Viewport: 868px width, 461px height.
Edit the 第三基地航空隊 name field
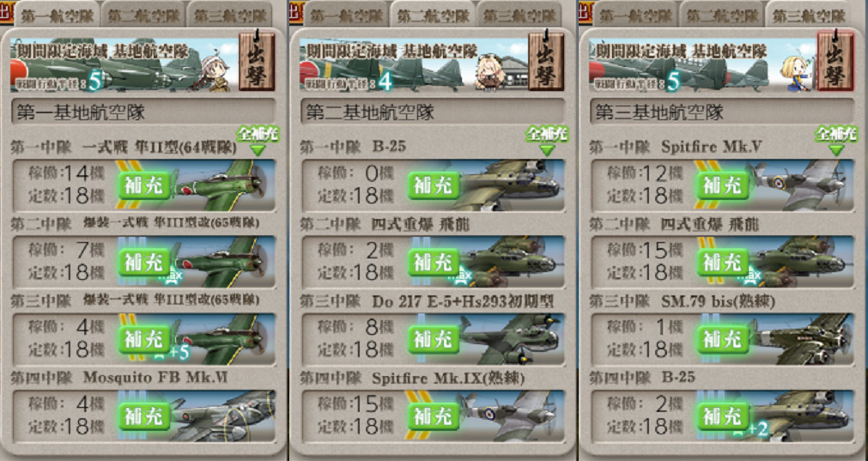722,112
